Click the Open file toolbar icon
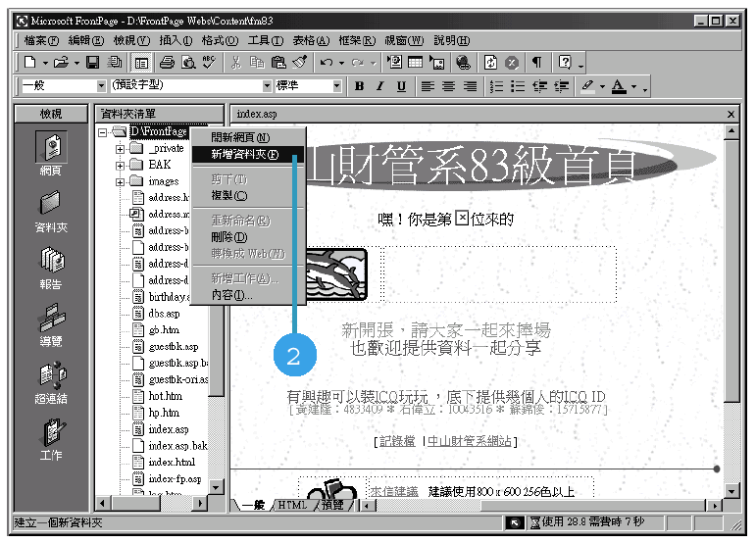756x543 pixels. pyautogui.click(x=61, y=62)
